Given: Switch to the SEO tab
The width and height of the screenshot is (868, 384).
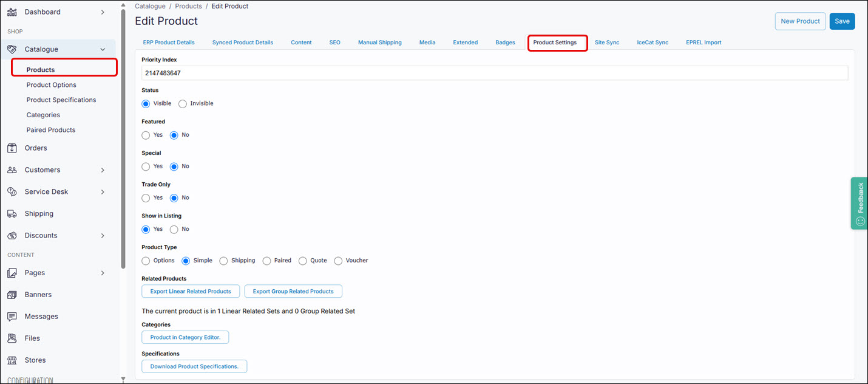Looking at the screenshot, I should (x=334, y=42).
